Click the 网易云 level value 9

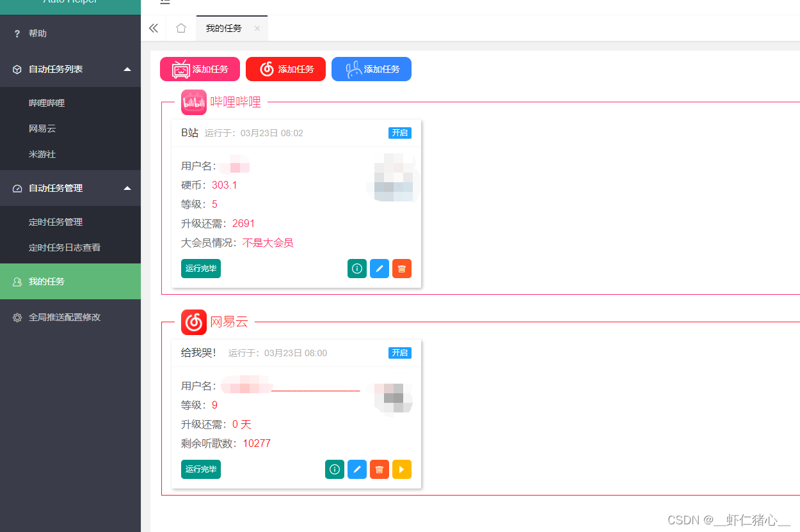[214, 405]
